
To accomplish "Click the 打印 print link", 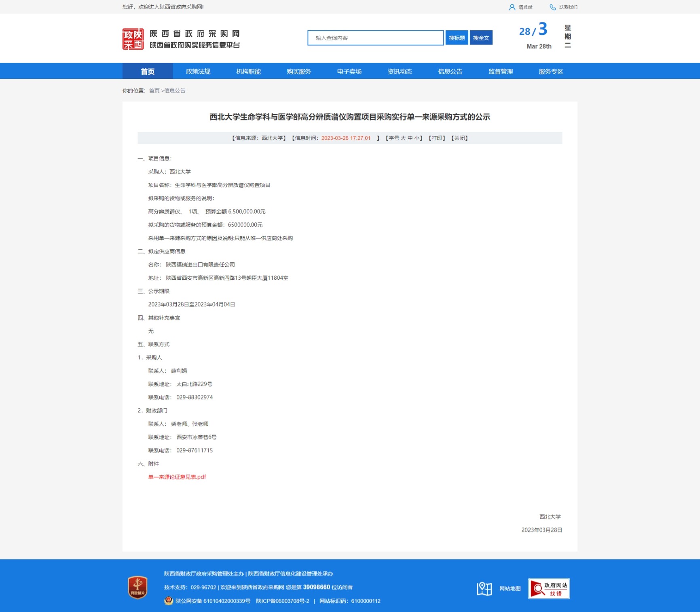I will (x=437, y=138).
